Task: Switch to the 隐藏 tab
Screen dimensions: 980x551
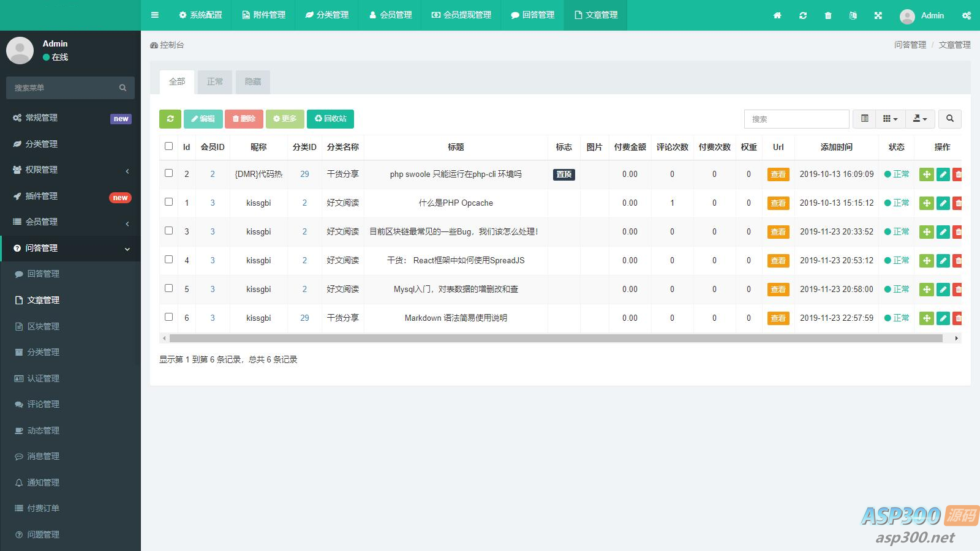Action: pyautogui.click(x=253, y=81)
